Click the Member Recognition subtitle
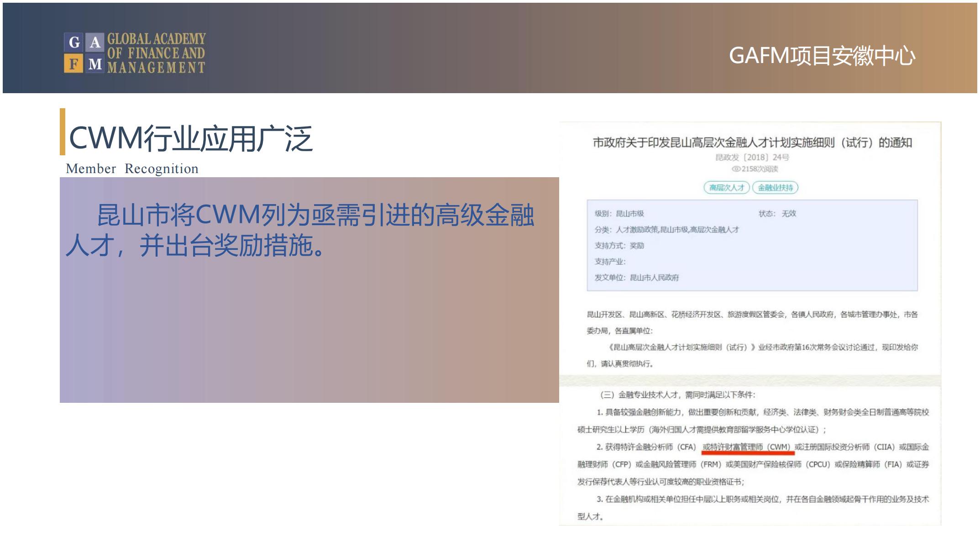Screen dimensions: 980x554 pos(132,169)
